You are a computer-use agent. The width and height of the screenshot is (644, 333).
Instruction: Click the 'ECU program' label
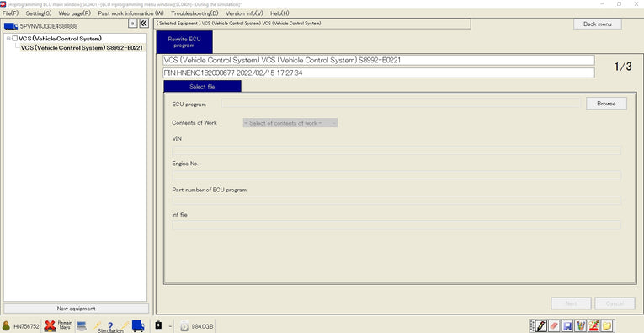pyautogui.click(x=189, y=105)
